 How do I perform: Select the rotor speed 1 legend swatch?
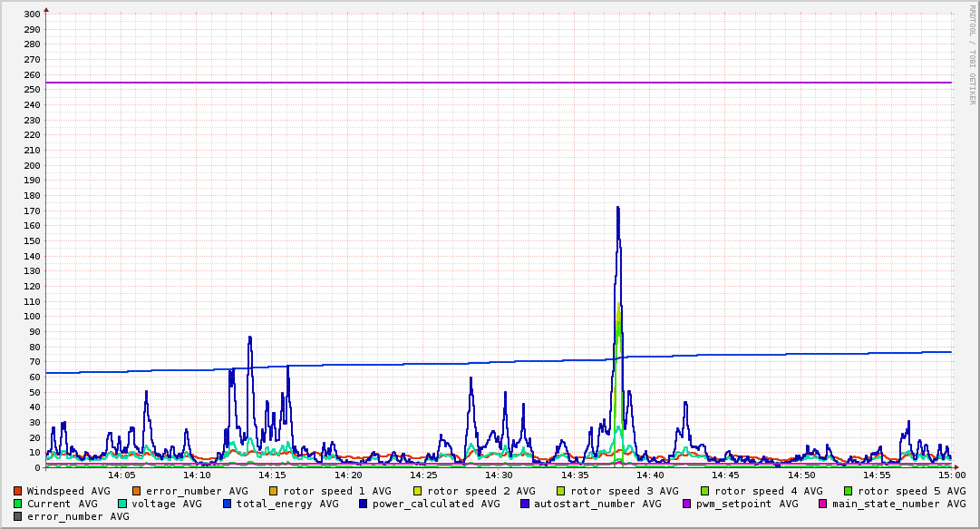[274, 491]
